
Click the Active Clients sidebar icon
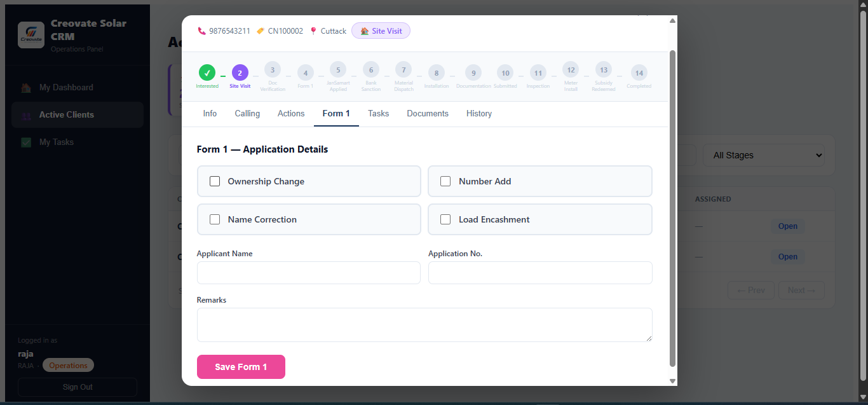click(26, 115)
